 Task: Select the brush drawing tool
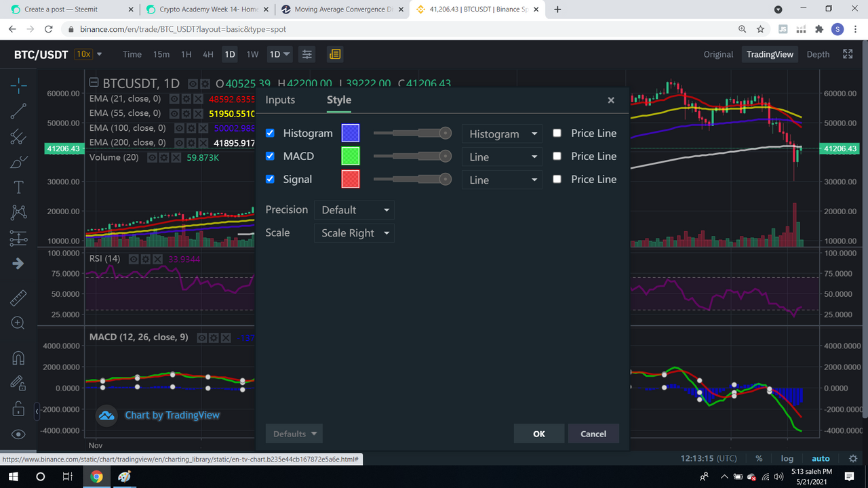[x=18, y=162]
